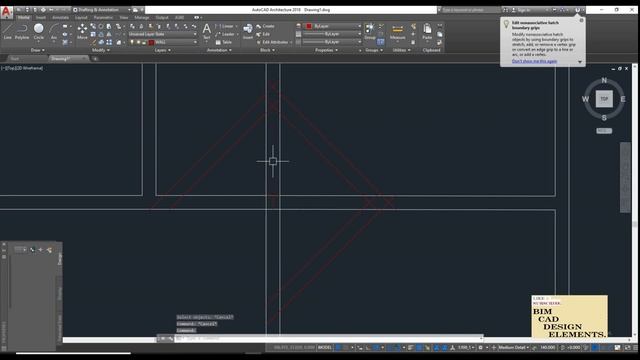The image size is (640, 360).
Task: Switch to the Parametric ribbon tab
Action: (x=103, y=18)
